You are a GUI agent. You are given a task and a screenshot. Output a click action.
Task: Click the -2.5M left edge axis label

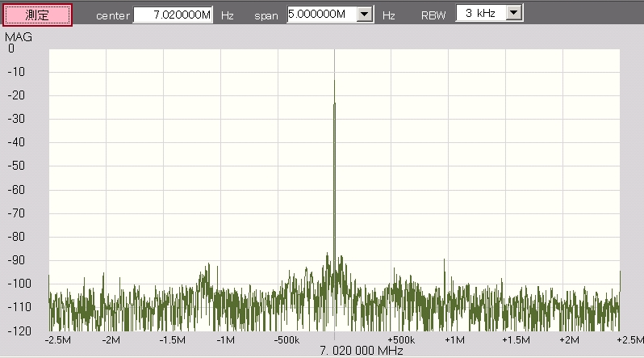(58, 340)
